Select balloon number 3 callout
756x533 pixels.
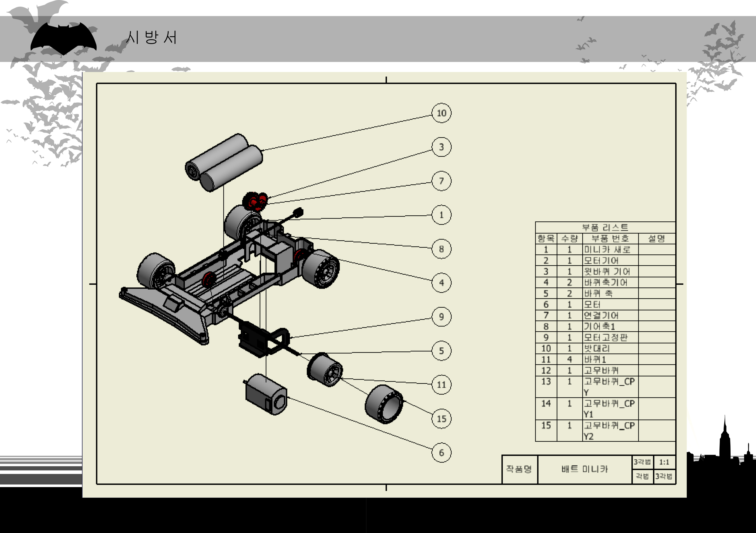tap(441, 147)
